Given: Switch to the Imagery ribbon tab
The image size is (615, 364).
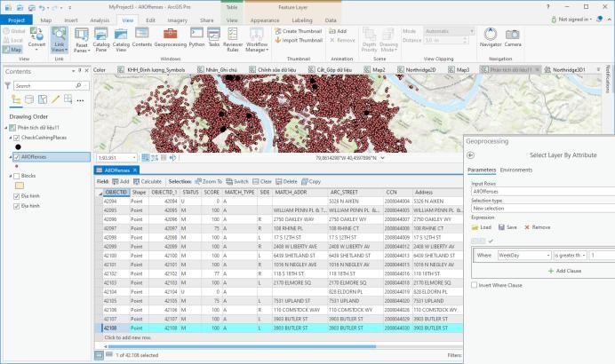Looking at the screenshot, I should click(x=177, y=20).
